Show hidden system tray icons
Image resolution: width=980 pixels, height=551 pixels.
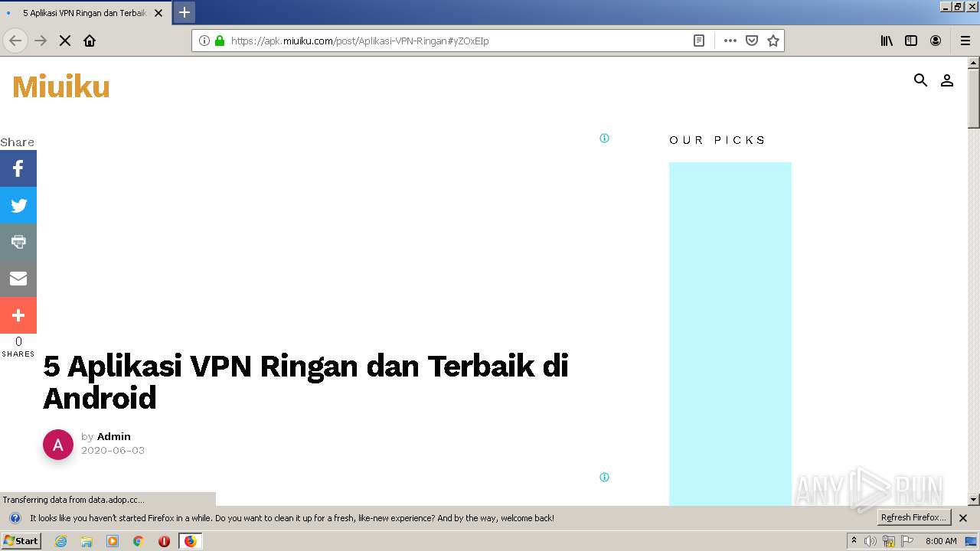coord(854,541)
